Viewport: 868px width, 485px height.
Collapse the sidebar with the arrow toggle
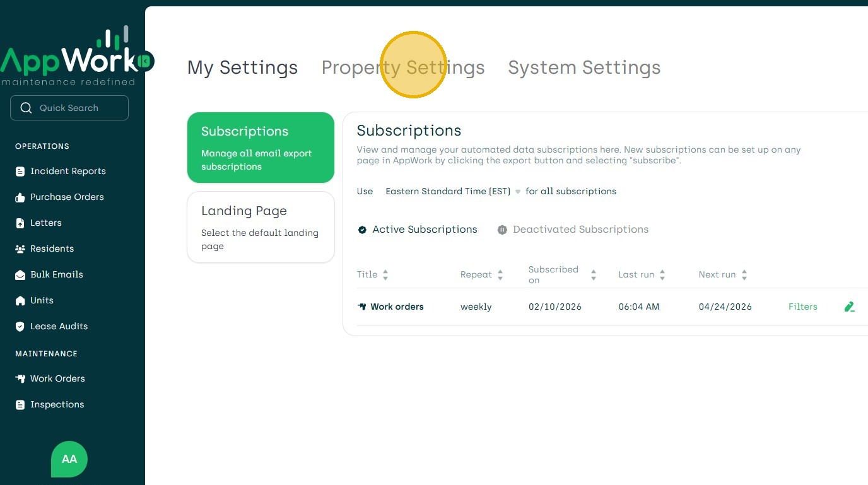pyautogui.click(x=144, y=61)
